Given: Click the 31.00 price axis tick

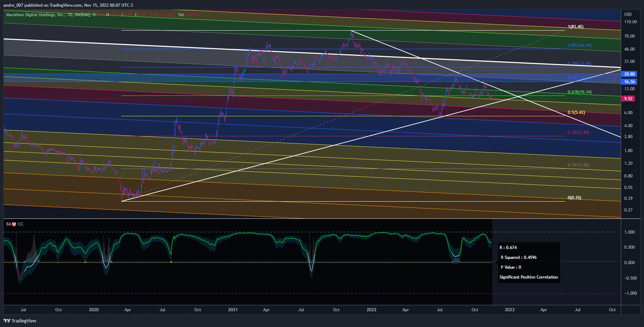Looking at the screenshot, I should [x=629, y=61].
